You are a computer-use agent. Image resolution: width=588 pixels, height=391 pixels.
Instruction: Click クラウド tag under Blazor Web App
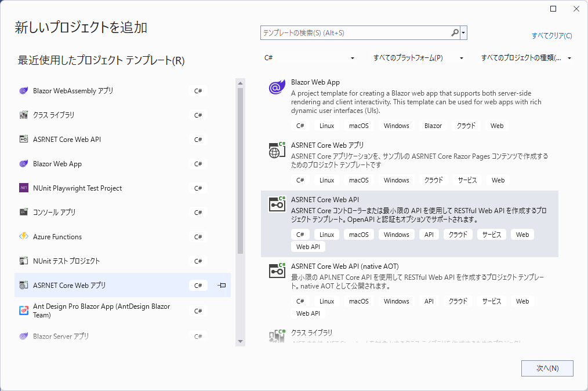tap(466, 126)
